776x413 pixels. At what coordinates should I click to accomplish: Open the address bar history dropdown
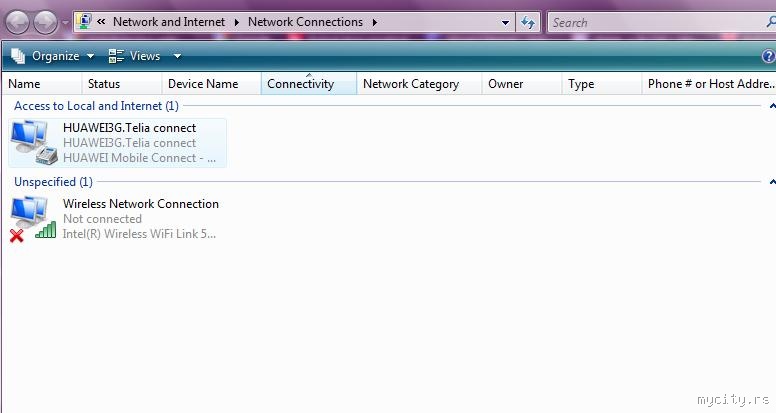click(x=505, y=23)
